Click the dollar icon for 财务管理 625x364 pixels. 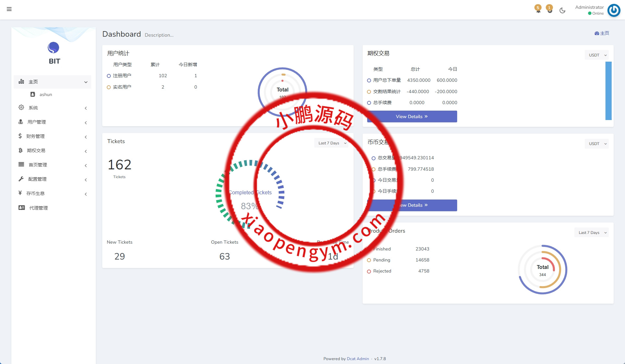coord(20,136)
